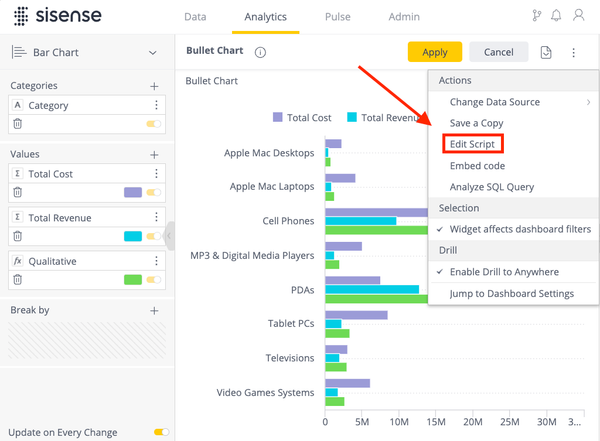Click the Cell Phones category label
600x441 pixels.
288,221
